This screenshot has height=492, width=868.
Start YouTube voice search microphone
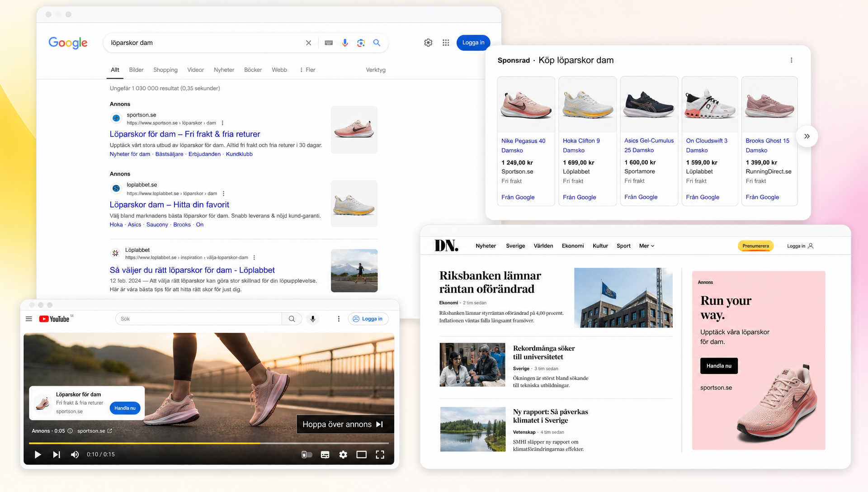tap(313, 319)
